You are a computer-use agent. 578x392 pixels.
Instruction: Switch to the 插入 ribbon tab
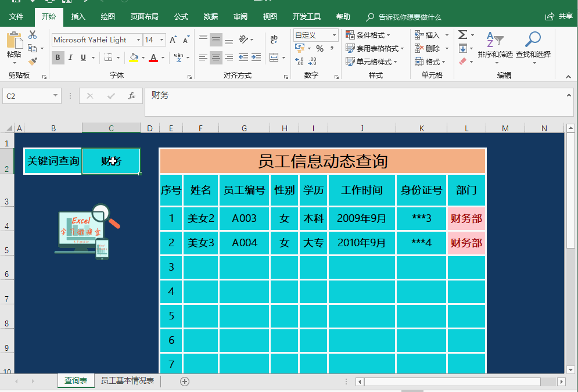[78, 17]
